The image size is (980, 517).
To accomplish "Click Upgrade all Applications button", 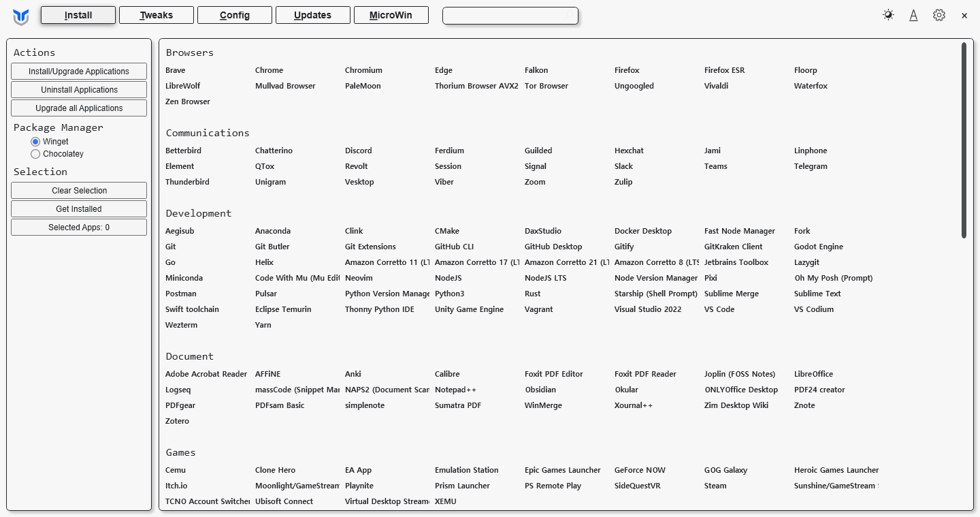I will pyautogui.click(x=79, y=108).
